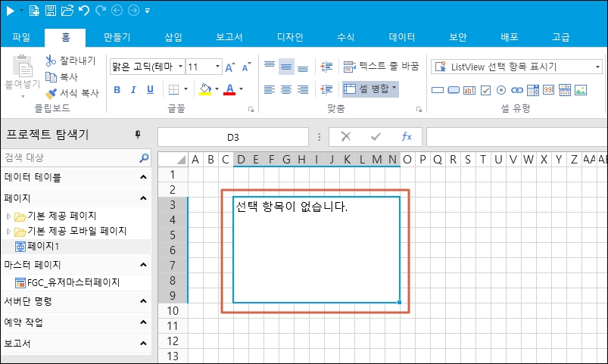This screenshot has width=608, height=364.
Task: Increase font size with the larger A icon
Action: tap(231, 67)
